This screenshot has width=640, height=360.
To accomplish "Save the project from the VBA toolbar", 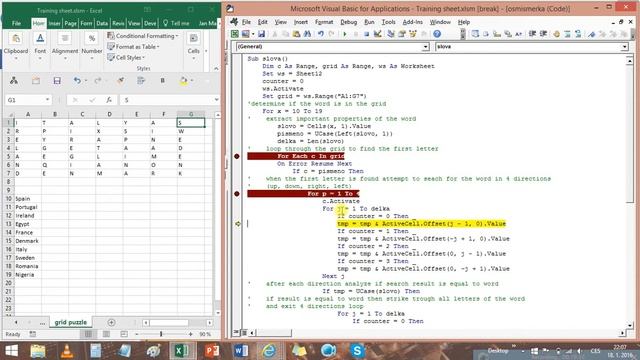I will (x=261, y=34).
